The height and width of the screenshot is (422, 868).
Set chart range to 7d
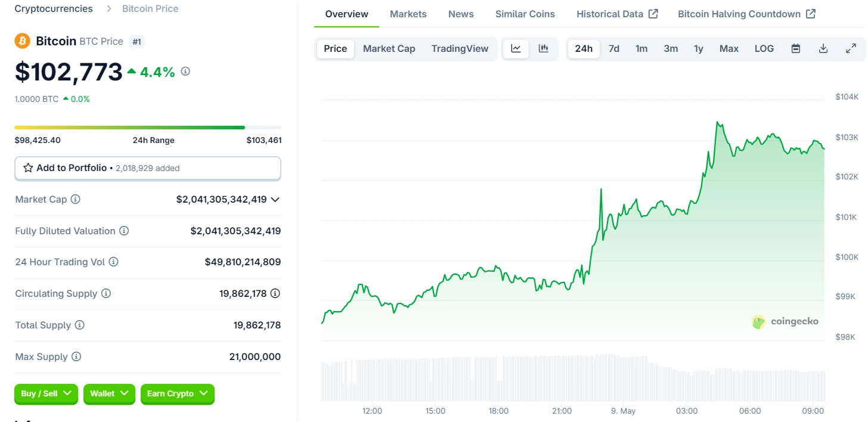614,49
